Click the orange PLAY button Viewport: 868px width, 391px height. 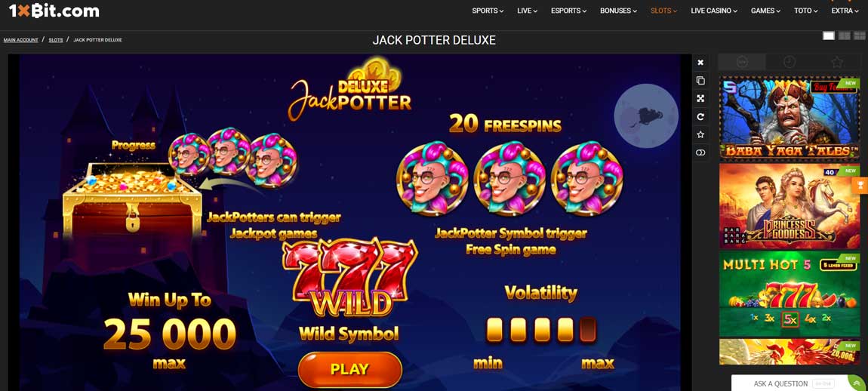pyautogui.click(x=350, y=369)
